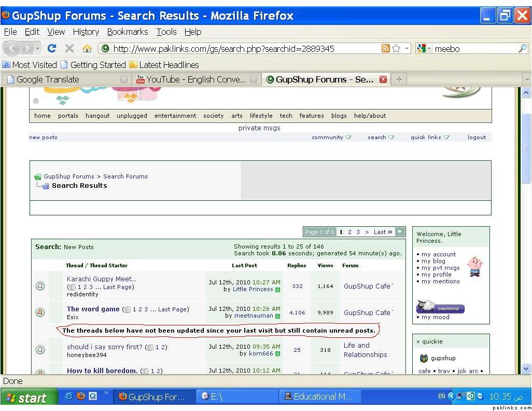Viewport: 532px width, 411px height.
Task: Click the search magnifier icon in search box
Action: 522,49
